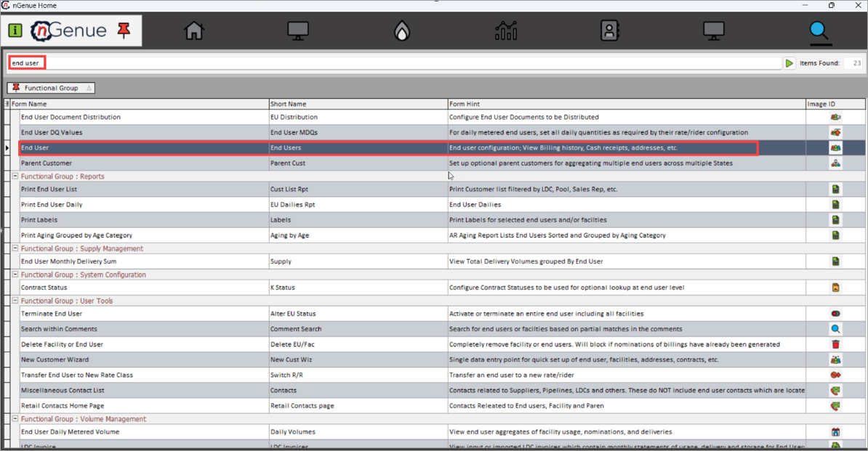Click the Miscellaneous Contact List row icon
This screenshot has width=868, height=451.
point(835,390)
